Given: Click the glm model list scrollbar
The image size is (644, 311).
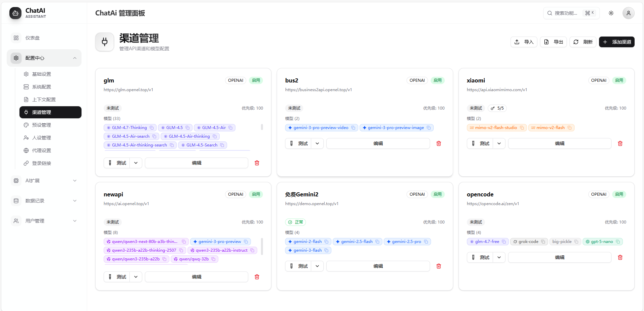Looking at the screenshot, I should click(x=262, y=127).
